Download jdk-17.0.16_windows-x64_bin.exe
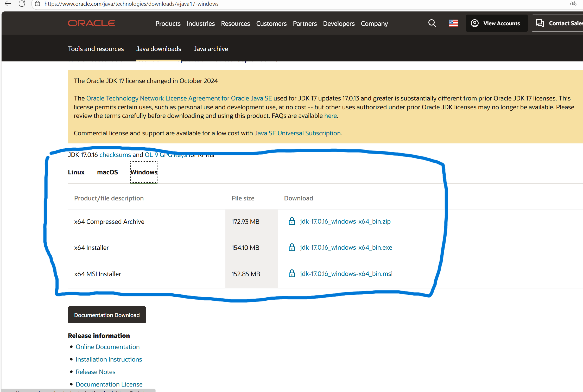The height and width of the screenshot is (392, 583). click(x=346, y=247)
